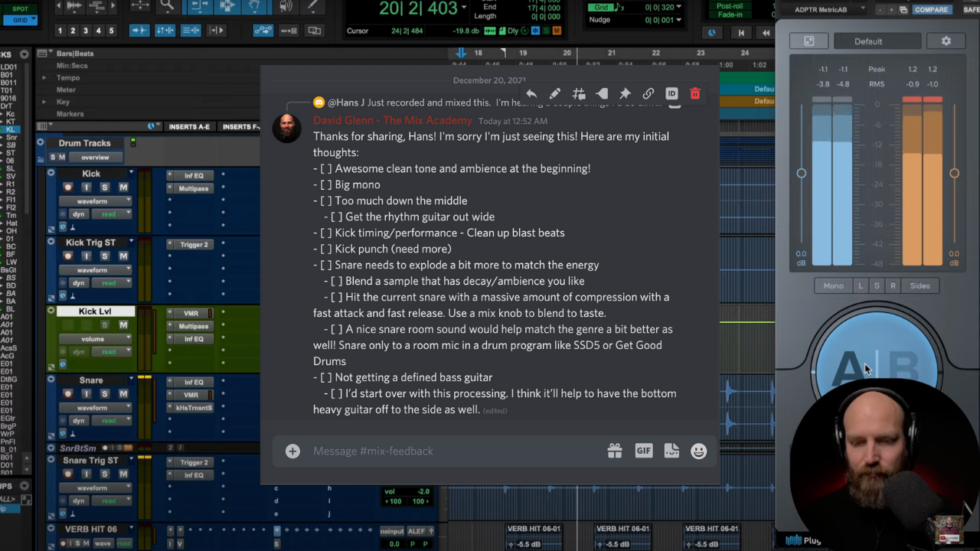The height and width of the screenshot is (551, 980).
Task: Open MetricAB plugin settings gear
Action: click(x=946, y=41)
